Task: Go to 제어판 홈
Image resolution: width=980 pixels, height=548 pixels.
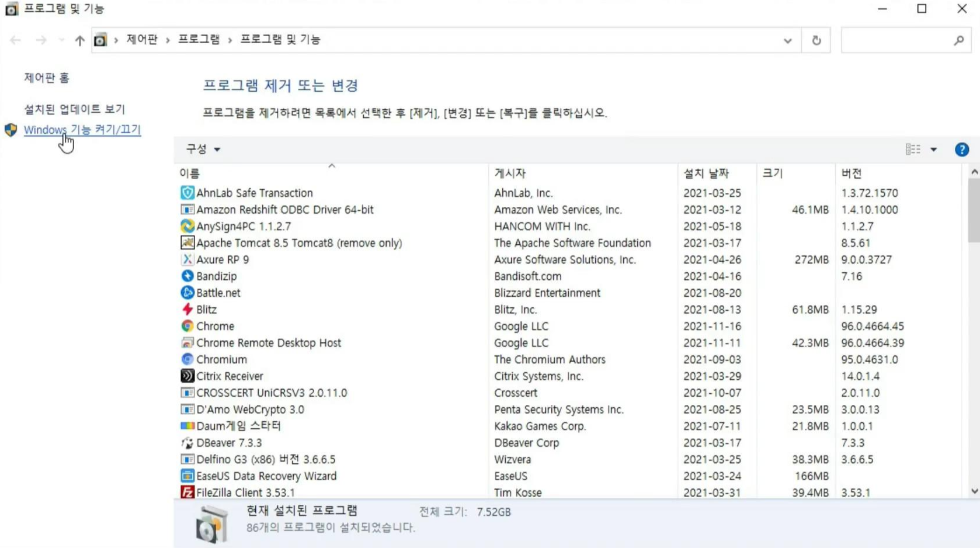Action: coord(46,77)
